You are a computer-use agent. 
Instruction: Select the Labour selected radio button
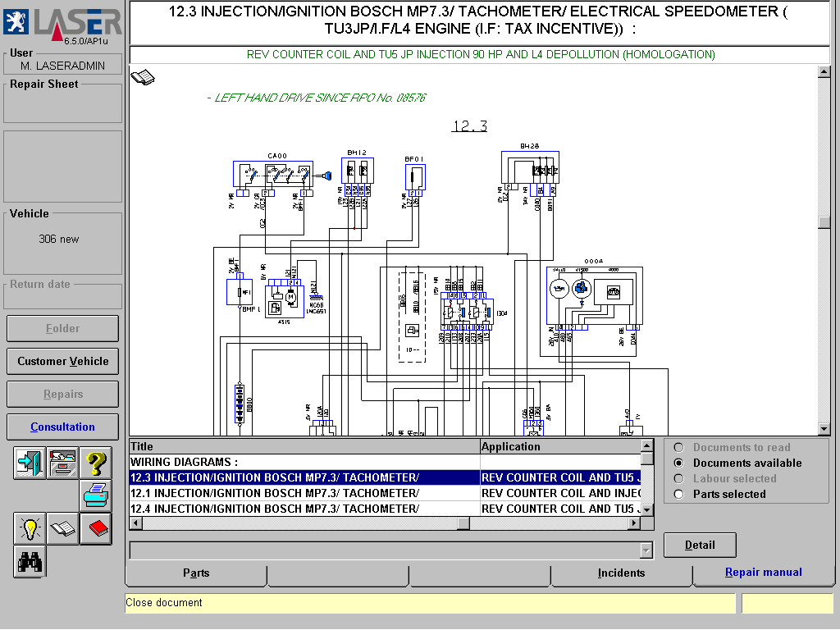(x=678, y=478)
